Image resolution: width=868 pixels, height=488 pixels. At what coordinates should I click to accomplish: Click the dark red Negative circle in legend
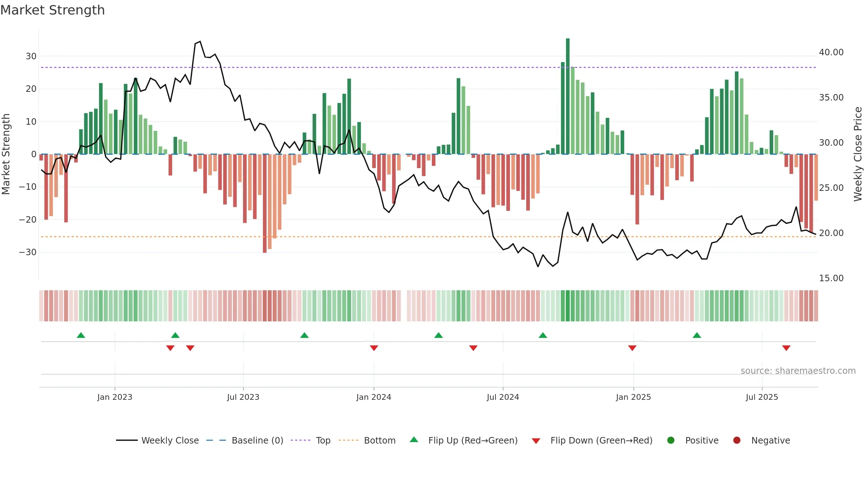point(737,440)
